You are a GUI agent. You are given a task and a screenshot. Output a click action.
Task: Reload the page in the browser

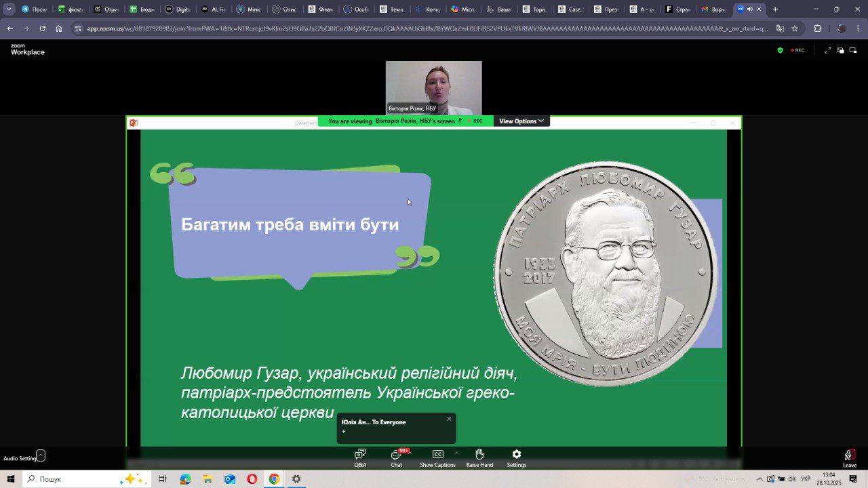(x=42, y=28)
